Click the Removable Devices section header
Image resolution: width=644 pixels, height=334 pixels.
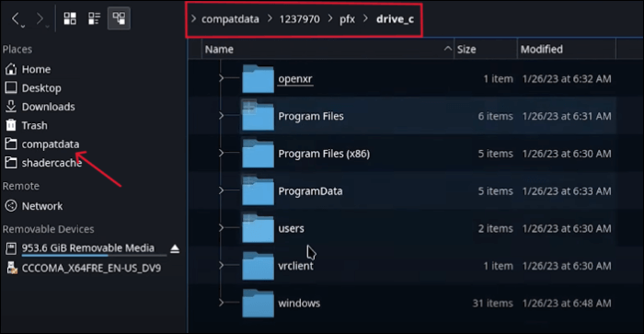pos(48,229)
